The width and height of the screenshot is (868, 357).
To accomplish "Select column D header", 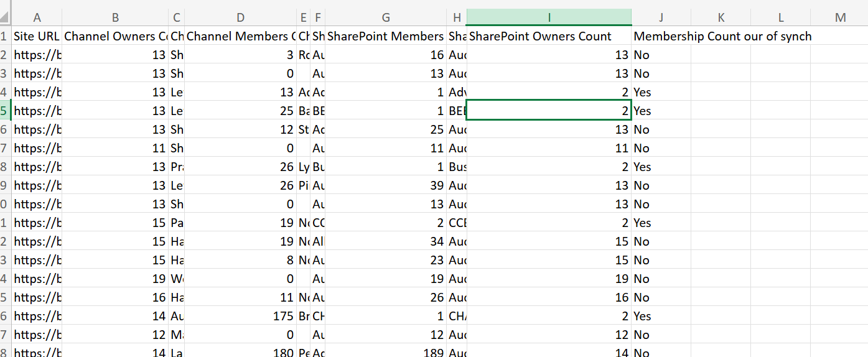I will [x=241, y=17].
